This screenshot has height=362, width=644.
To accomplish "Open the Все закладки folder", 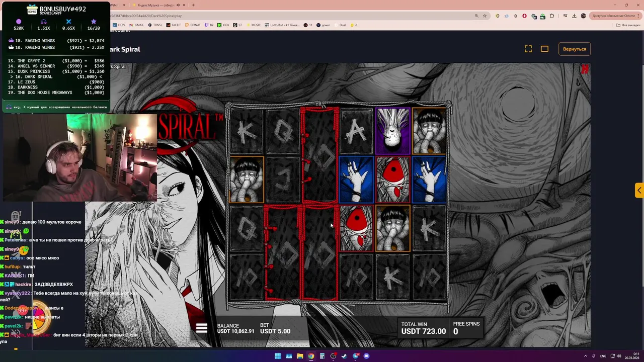I will pyautogui.click(x=629, y=25).
